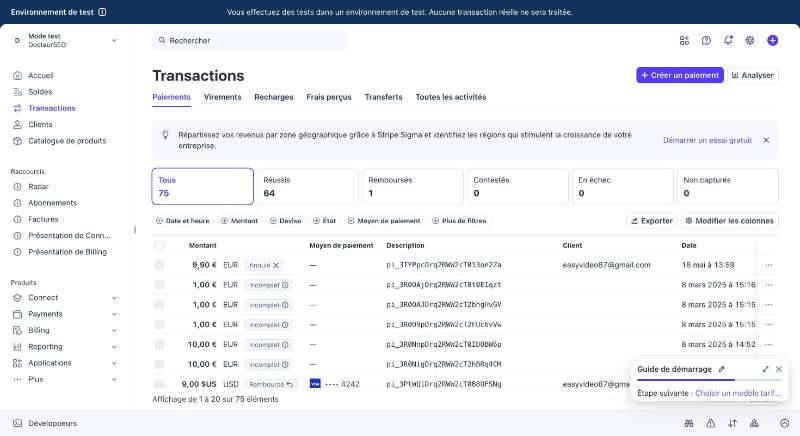Add a Devise filter
800x436 pixels.
285,221
